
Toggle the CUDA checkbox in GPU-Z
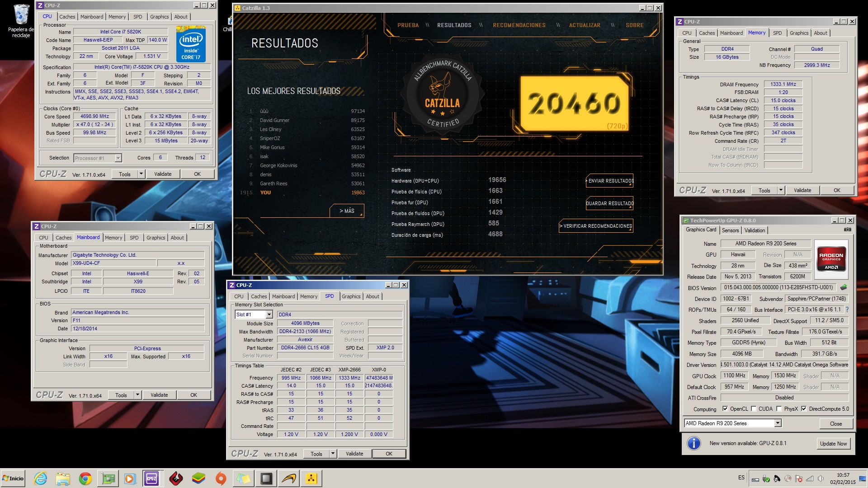point(754,409)
